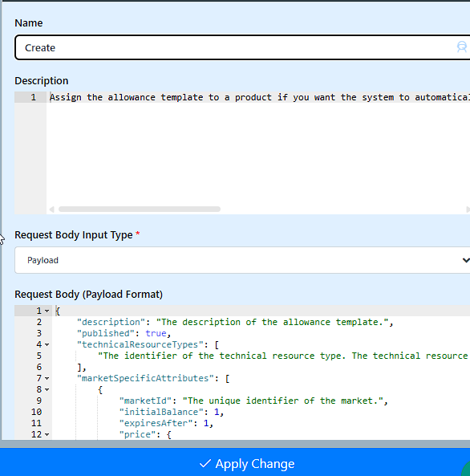Image resolution: width=470 pixels, height=476 pixels.
Task: Click the Description editor horizontal scrollbar thumb
Action: [140, 210]
